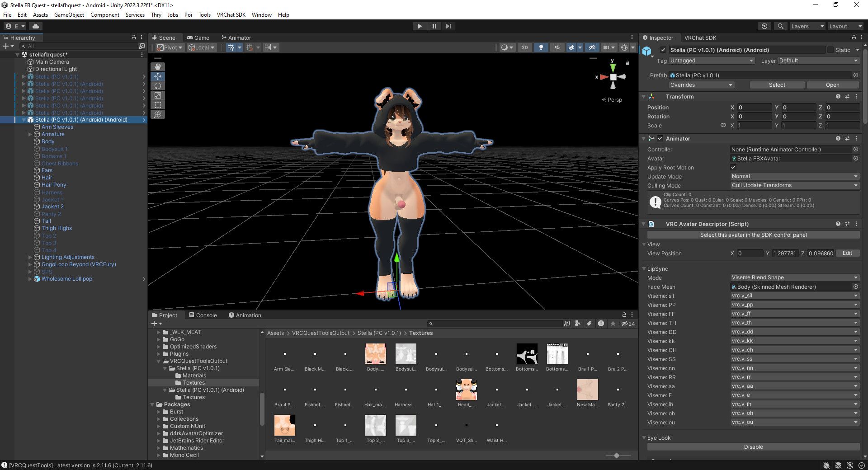Toggle favorites star in Project panel
The height and width of the screenshot is (470, 868).
(x=613, y=324)
